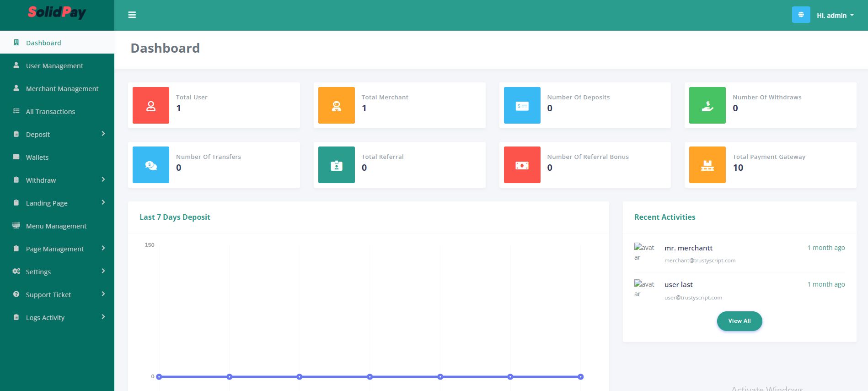868x391 pixels.
Task: Expand the Deposit submenu chevron
Action: click(103, 134)
